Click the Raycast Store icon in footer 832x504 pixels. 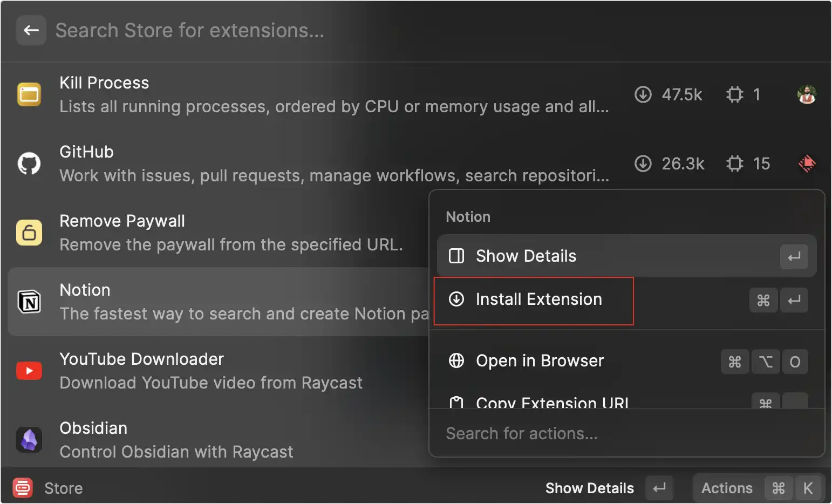click(x=23, y=488)
